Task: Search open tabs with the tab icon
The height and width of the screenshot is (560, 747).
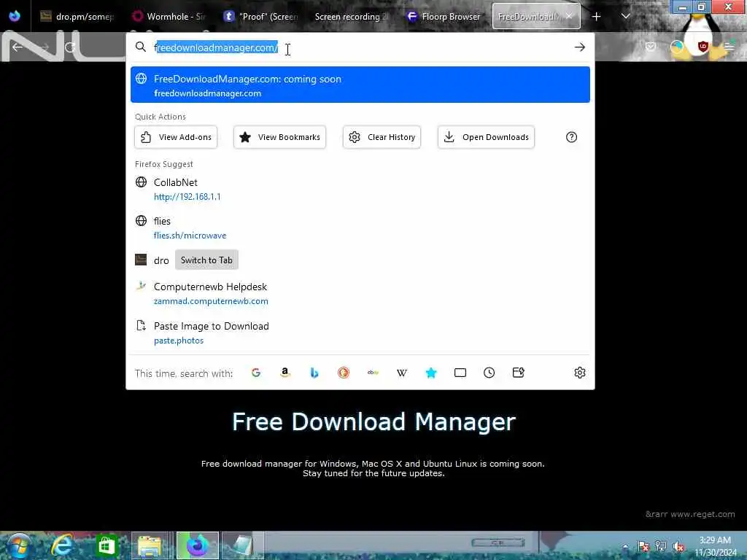Action: coord(460,373)
